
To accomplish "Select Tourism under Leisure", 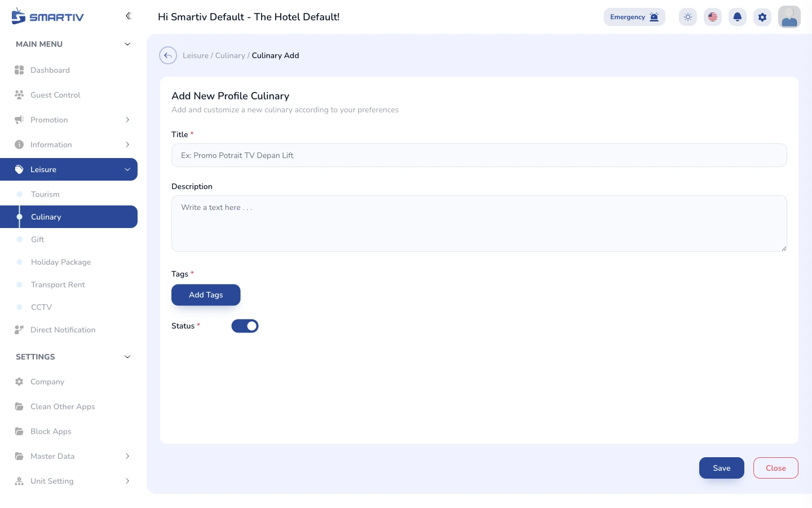I will point(69,194).
